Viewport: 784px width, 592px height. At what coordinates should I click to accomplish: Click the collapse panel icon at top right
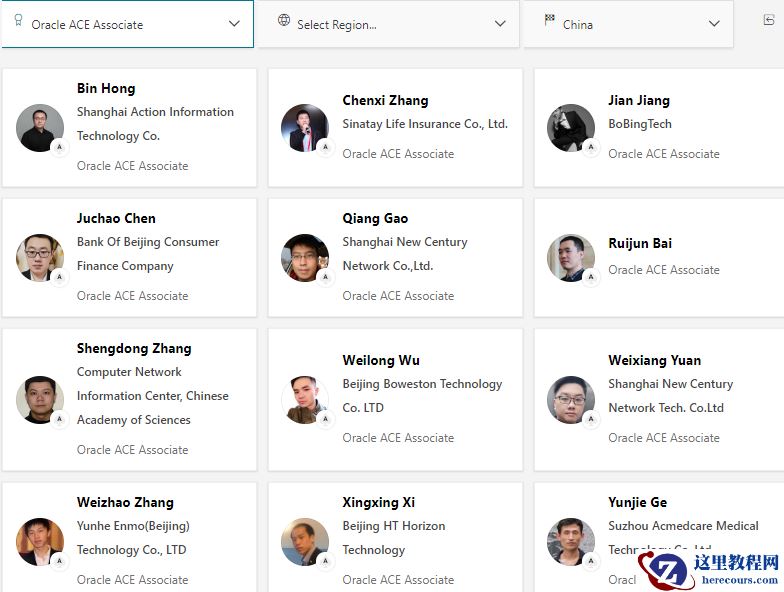click(x=768, y=21)
